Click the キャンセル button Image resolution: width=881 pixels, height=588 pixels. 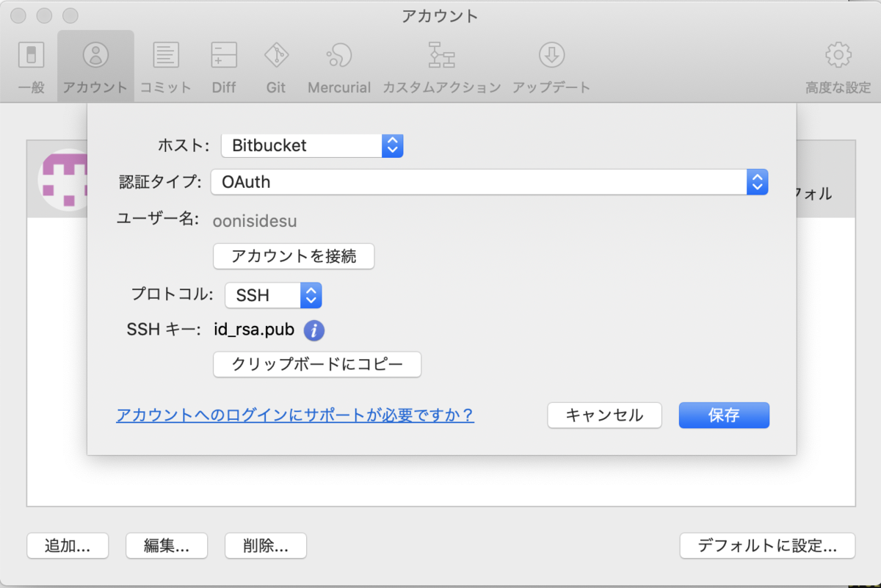(x=604, y=415)
